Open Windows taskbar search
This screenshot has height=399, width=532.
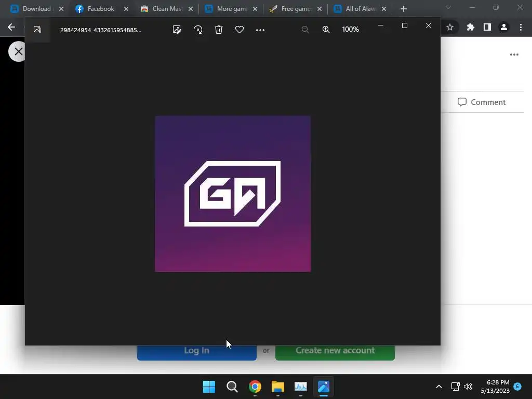(232, 387)
